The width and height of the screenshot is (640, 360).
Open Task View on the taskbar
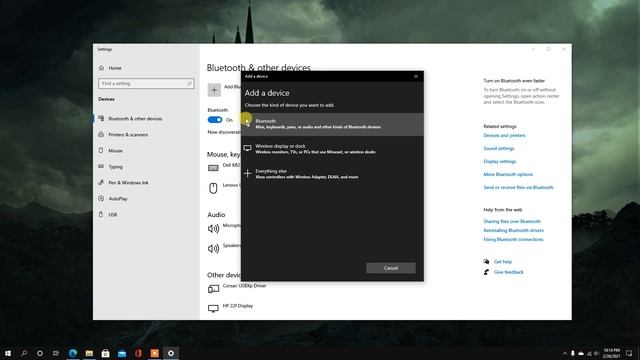[56, 353]
